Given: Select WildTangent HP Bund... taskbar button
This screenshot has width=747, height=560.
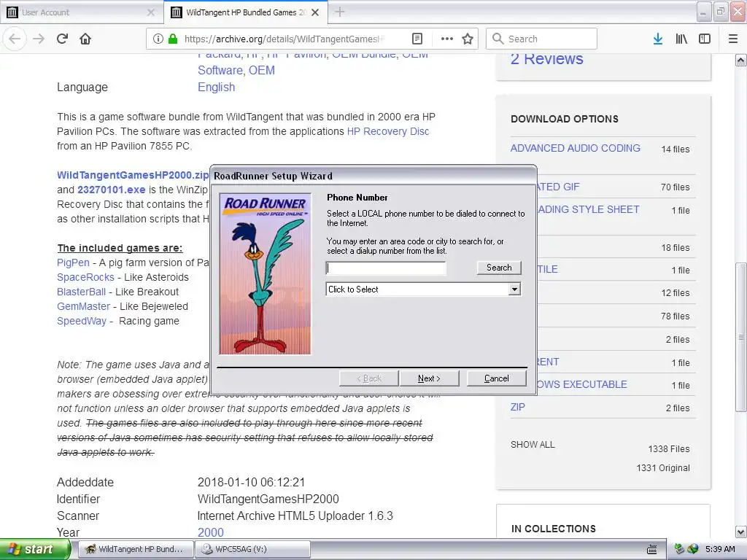Looking at the screenshot, I should coord(135,549).
